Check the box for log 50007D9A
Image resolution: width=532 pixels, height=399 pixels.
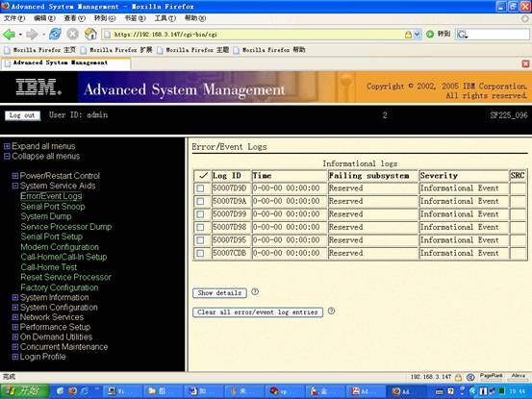(200, 201)
